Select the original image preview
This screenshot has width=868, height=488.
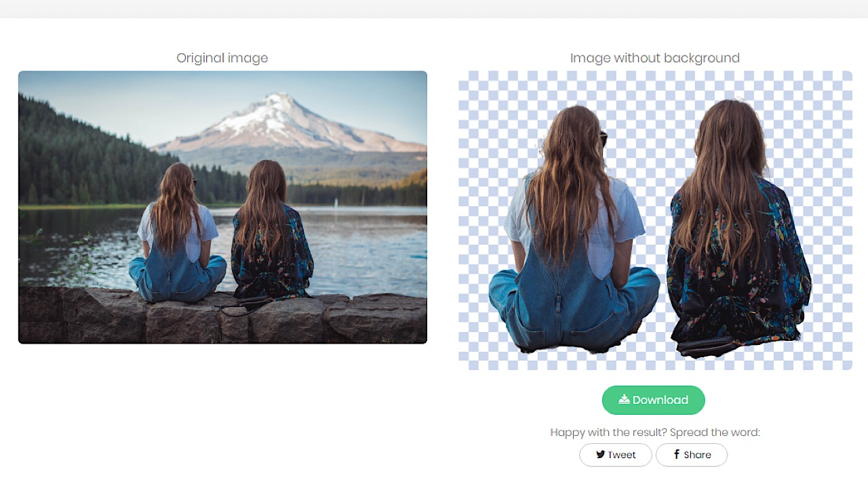(x=222, y=207)
